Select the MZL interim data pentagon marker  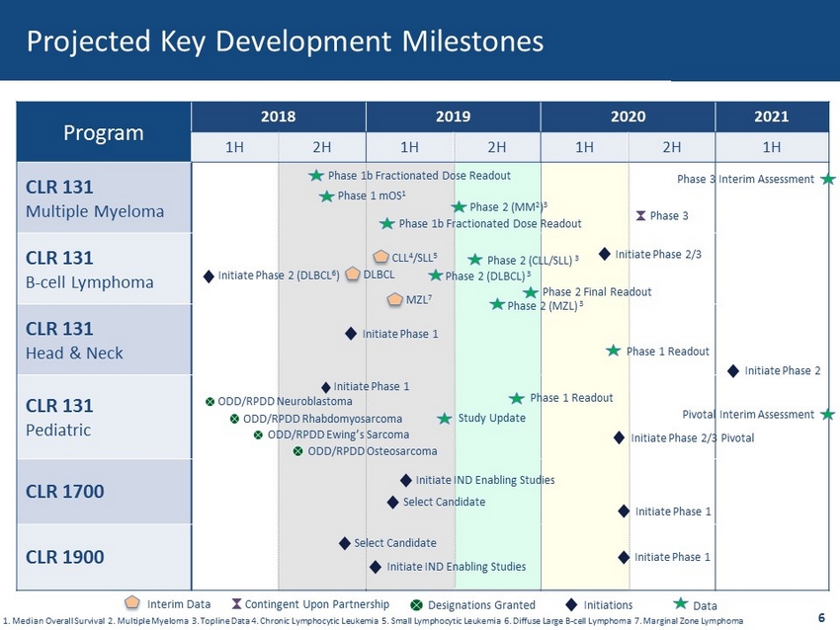pyautogui.click(x=394, y=299)
